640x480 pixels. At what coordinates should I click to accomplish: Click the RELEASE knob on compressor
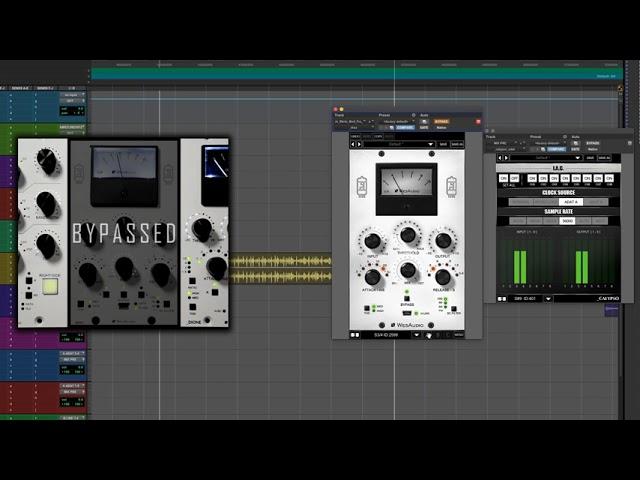443,277
